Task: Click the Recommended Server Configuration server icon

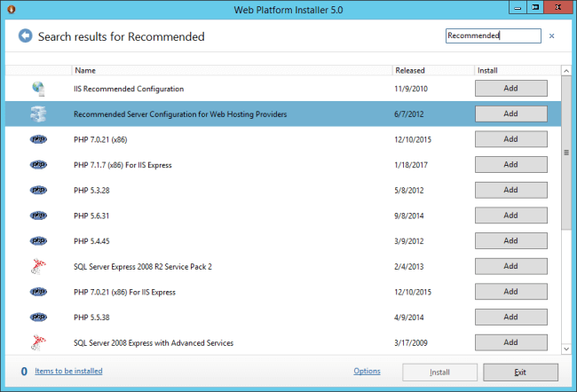Action: [38, 114]
